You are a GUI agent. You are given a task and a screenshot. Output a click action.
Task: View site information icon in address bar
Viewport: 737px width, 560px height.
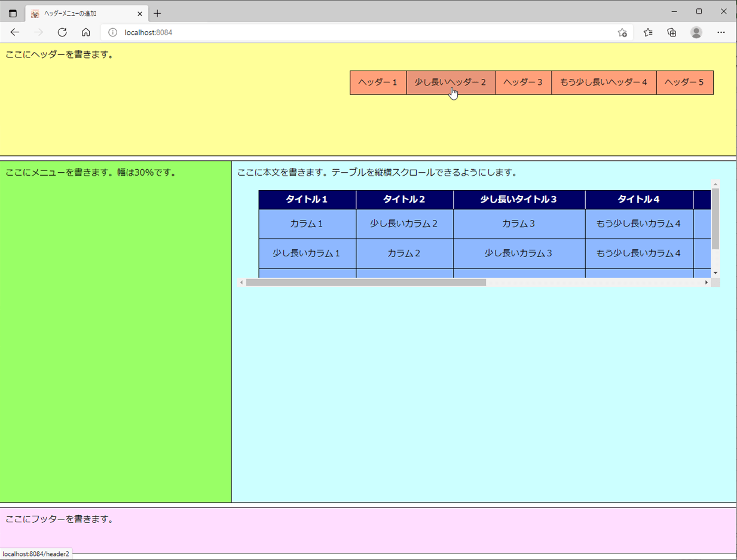tap(112, 32)
